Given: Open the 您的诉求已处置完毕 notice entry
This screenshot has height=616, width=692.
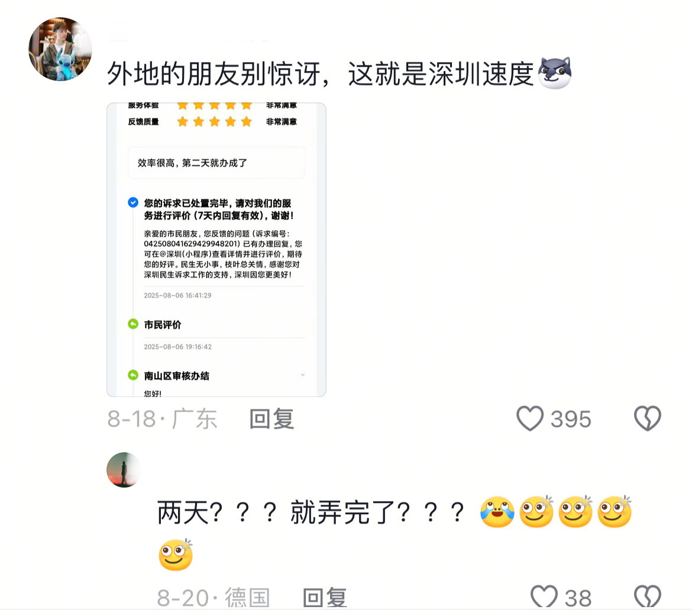Looking at the screenshot, I should point(219,209).
